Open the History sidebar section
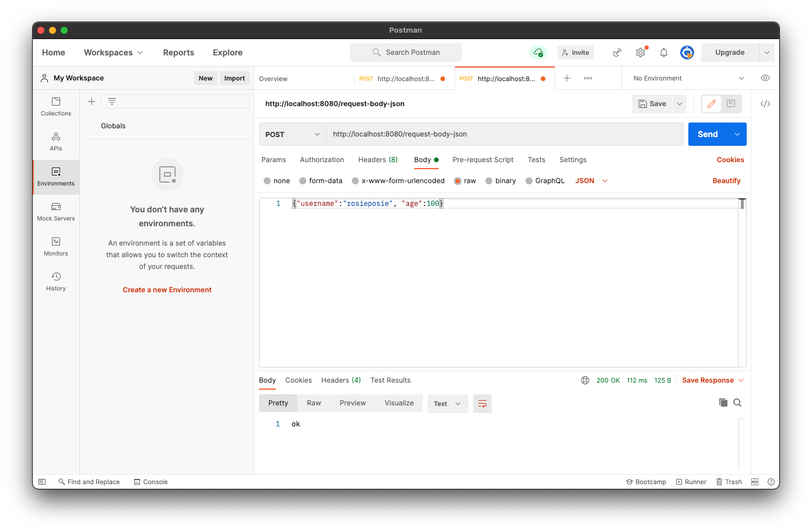The image size is (812, 532). (x=56, y=282)
